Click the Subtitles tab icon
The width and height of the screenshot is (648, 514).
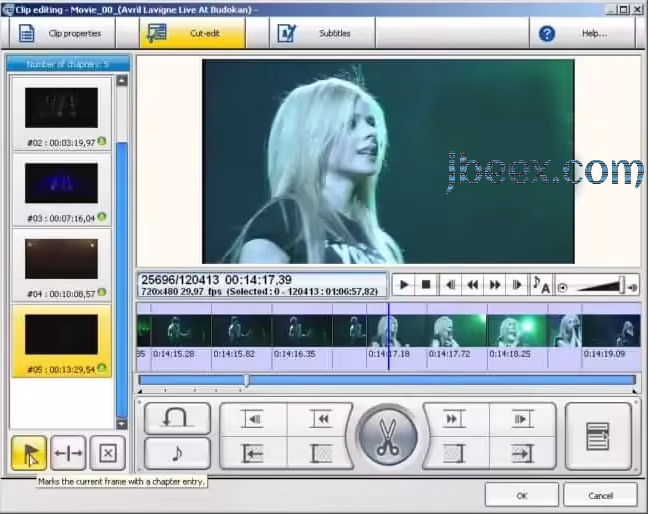point(286,33)
